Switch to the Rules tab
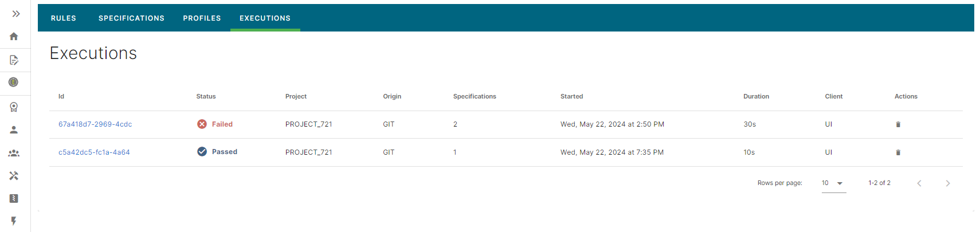Screen dimensions: 980x232 click(64, 18)
